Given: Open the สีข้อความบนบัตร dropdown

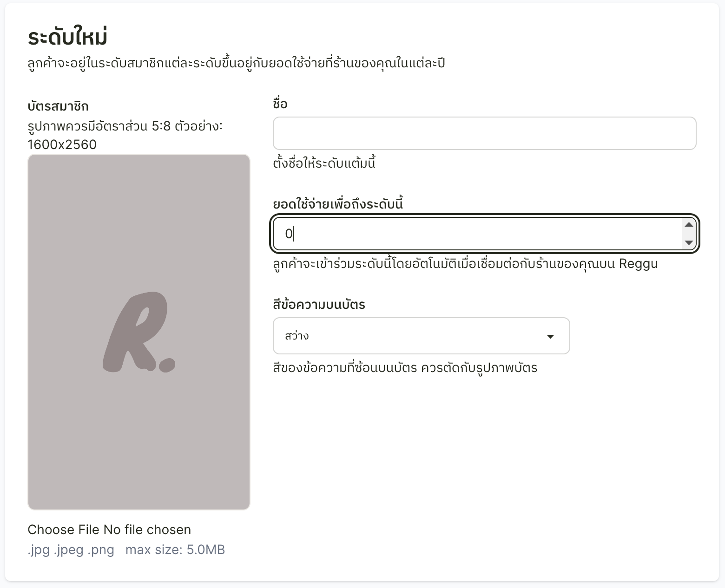Looking at the screenshot, I should pos(421,336).
